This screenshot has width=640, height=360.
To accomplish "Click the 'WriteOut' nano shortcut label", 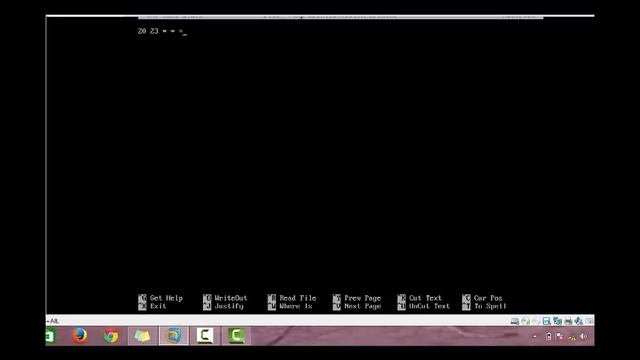I will tap(231, 298).
